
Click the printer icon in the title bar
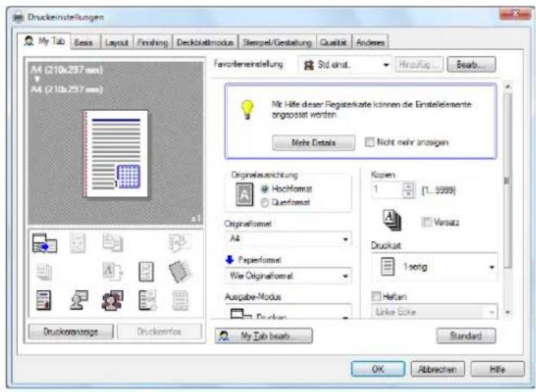click(18, 17)
